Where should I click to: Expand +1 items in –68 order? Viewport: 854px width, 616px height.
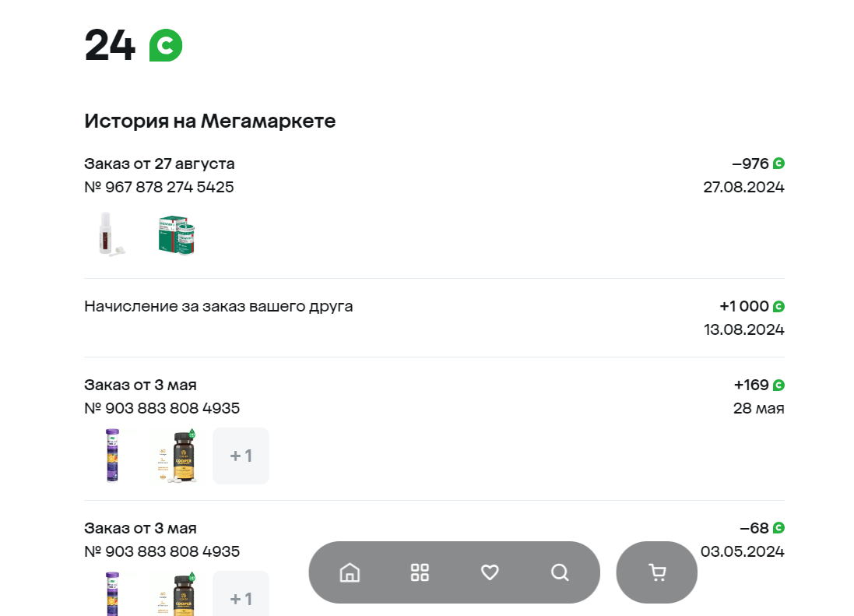(x=241, y=593)
